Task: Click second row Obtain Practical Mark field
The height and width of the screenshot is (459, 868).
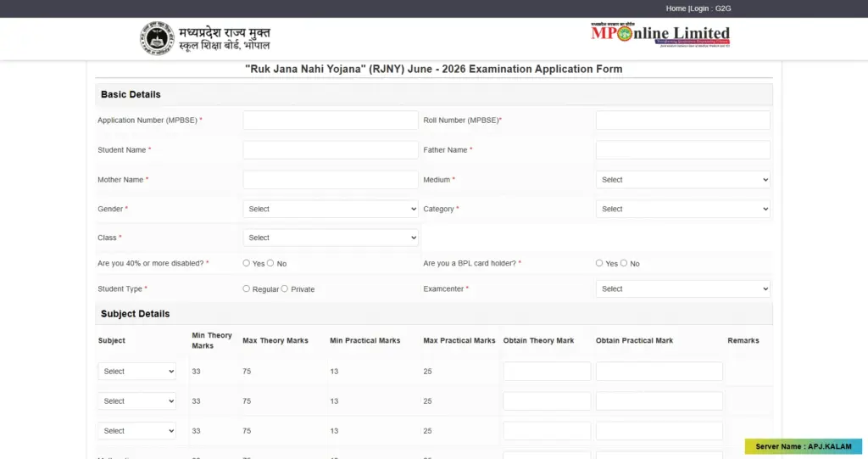Action: (x=659, y=400)
